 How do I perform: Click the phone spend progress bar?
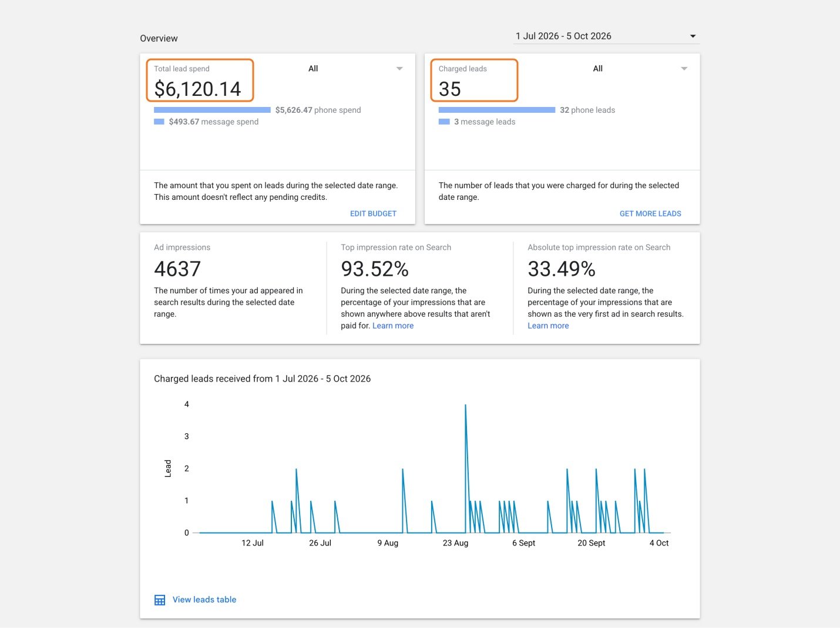(212, 110)
